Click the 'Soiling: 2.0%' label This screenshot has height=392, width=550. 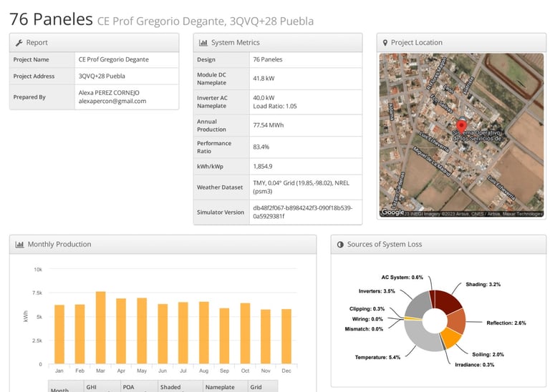pyautogui.click(x=488, y=355)
